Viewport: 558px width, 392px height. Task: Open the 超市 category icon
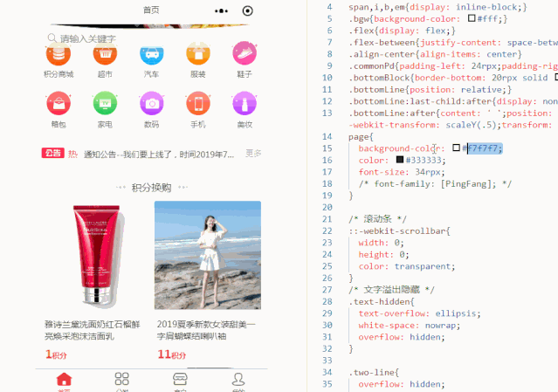tap(105, 54)
